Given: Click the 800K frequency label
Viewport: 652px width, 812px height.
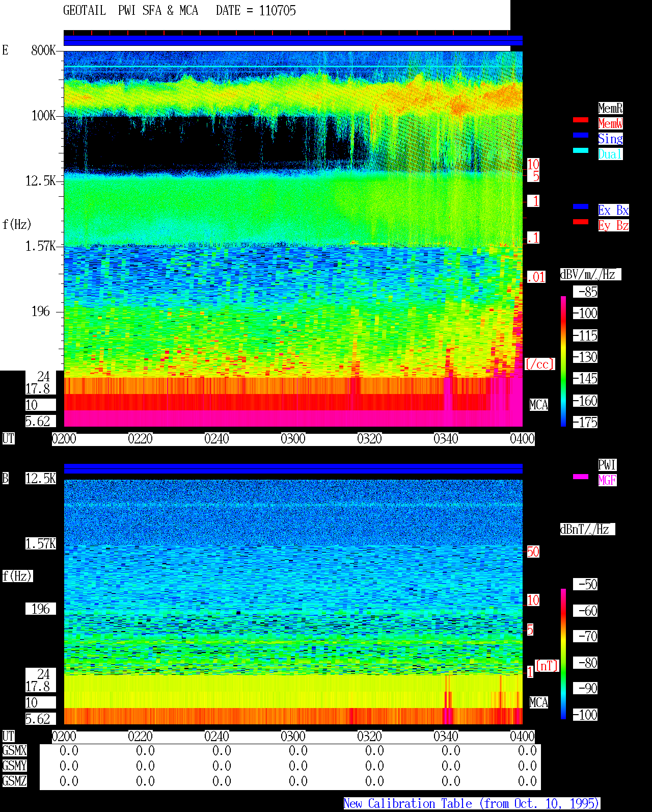Looking at the screenshot, I should pyautogui.click(x=43, y=50).
